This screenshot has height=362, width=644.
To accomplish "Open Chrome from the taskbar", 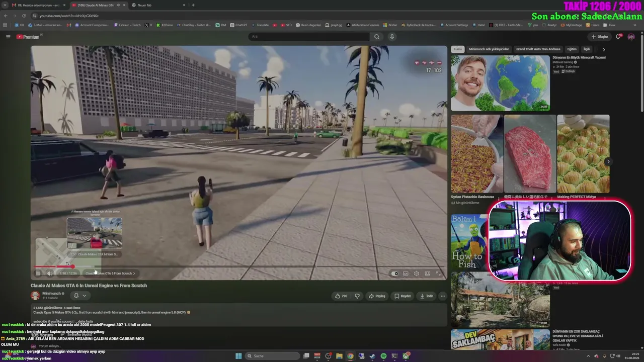I will (x=350, y=356).
